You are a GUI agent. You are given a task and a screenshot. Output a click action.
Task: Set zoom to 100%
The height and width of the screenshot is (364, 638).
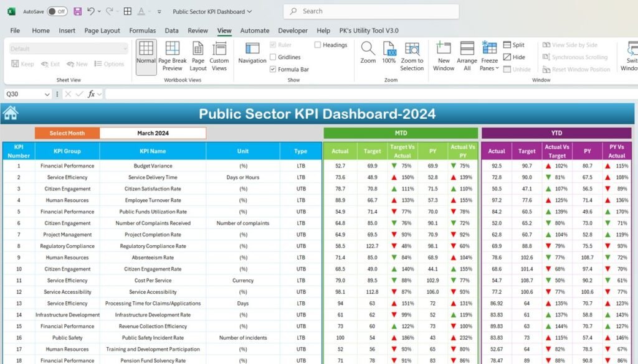tap(389, 53)
